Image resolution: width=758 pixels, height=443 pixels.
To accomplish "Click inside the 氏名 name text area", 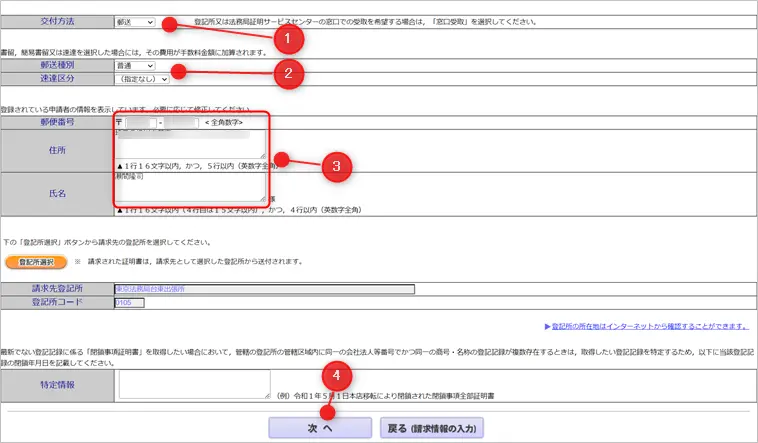I will pyautogui.click(x=190, y=187).
